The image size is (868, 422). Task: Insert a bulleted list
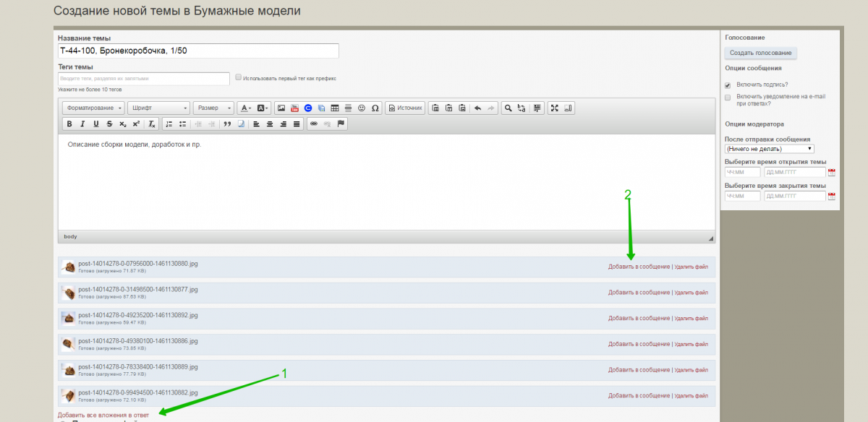(x=182, y=124)
